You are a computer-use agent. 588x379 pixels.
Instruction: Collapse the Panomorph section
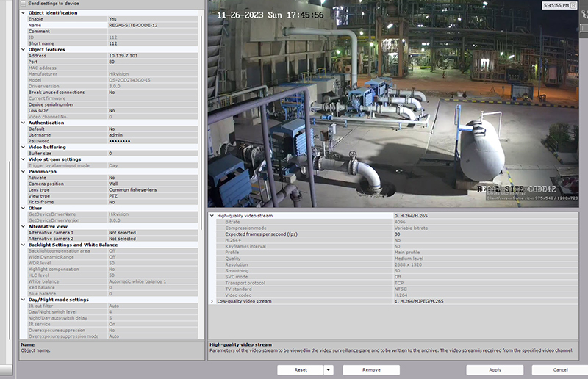tap(23, 171)
